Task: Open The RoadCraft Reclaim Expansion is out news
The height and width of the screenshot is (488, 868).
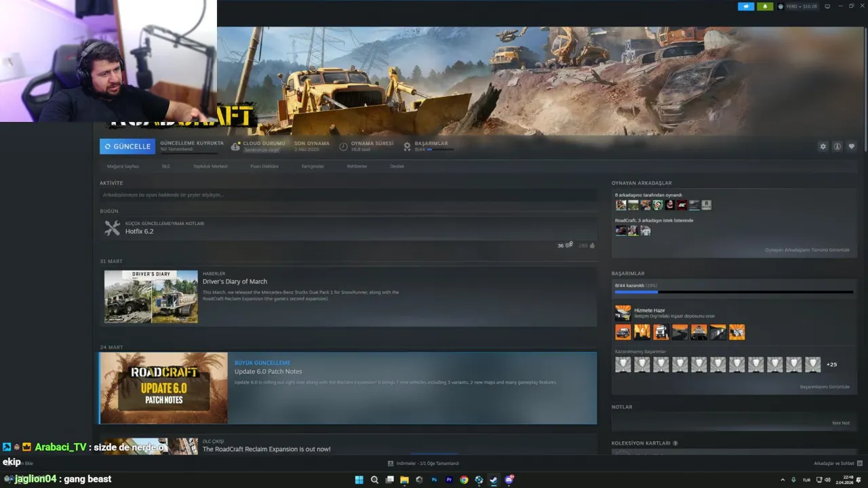Action: [267, 449]
